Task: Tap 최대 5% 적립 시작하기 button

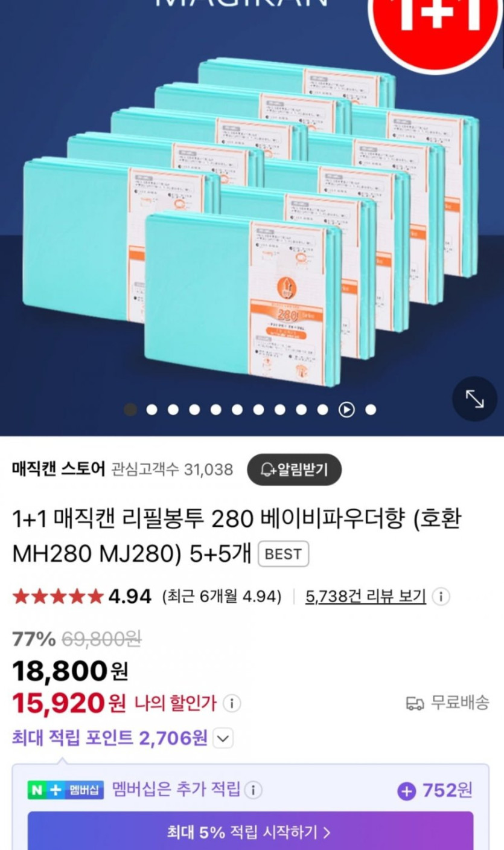Action: [250, 832]
